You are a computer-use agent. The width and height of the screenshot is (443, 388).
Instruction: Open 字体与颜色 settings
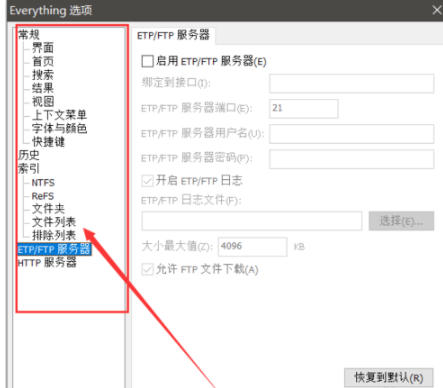point(59,128)
